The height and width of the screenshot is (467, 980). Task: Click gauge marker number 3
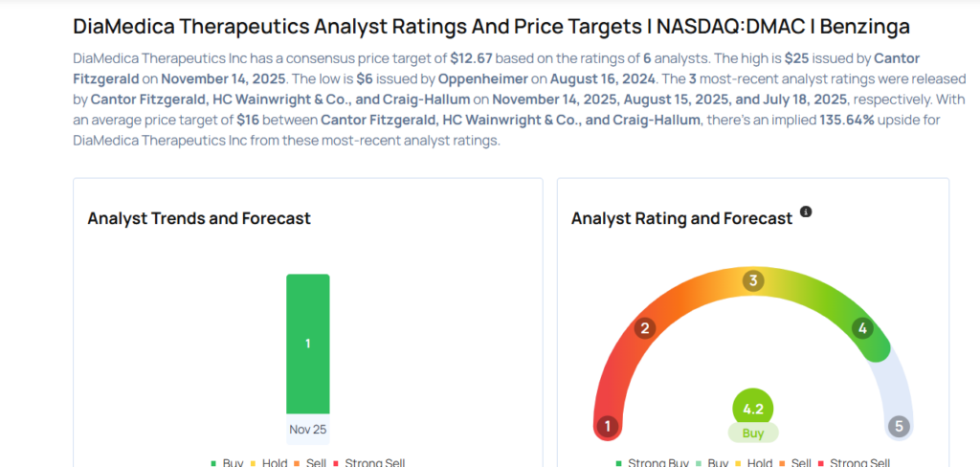click(753, 280)
